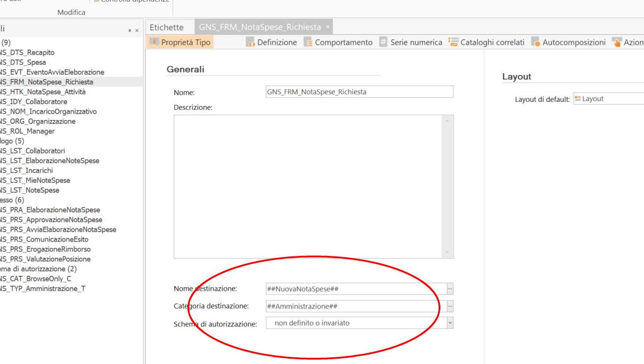Click the Azioni hand icon
This screenshot has width=644, height=364.
[x=617, y=42]
